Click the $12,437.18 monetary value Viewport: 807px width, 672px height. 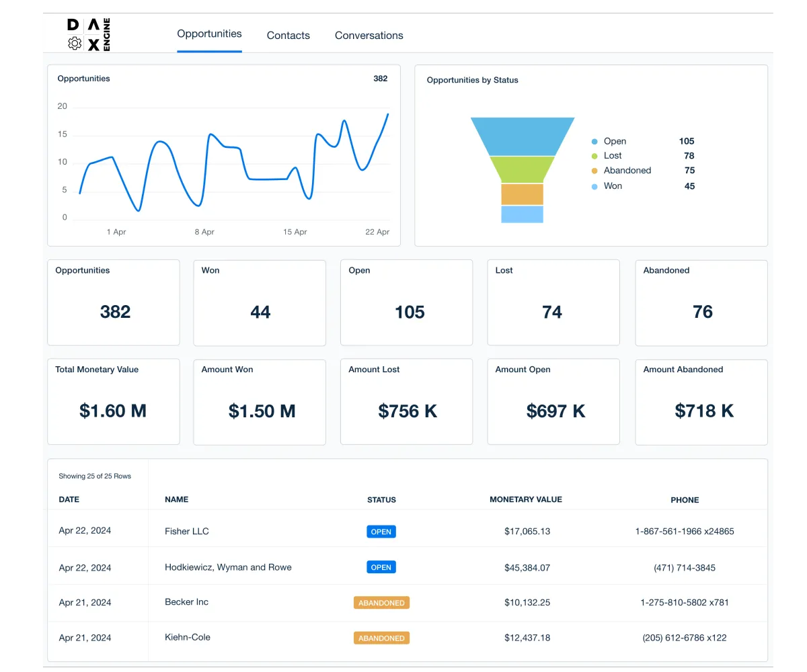point(527,638)
